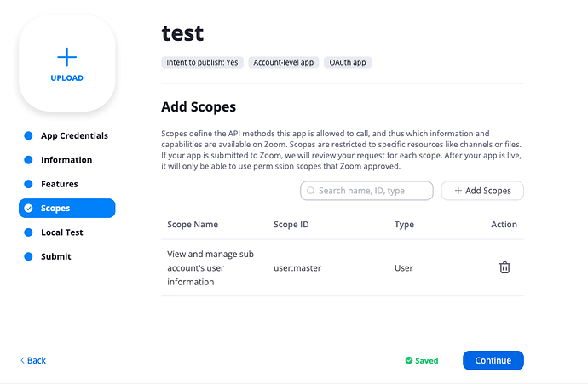Click the magnifier icon in search box

[311, 191]
